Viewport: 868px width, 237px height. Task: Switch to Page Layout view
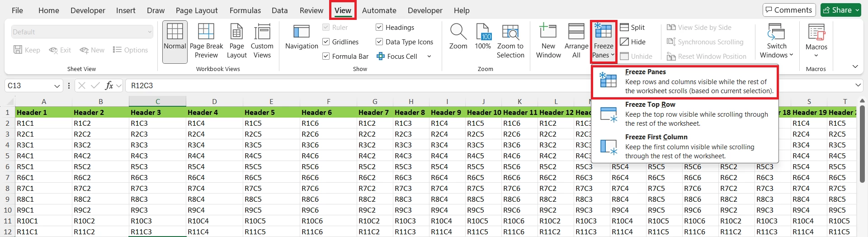tap(237, 42)
